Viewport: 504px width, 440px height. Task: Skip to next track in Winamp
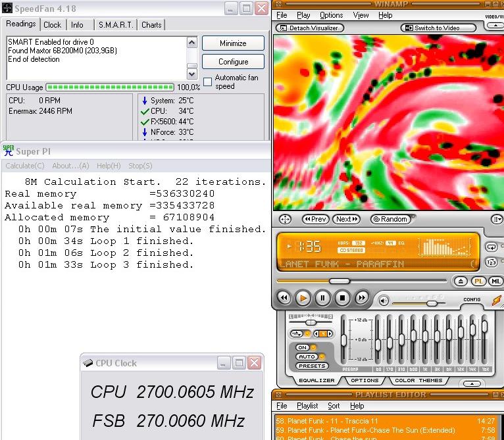point(362,298)
